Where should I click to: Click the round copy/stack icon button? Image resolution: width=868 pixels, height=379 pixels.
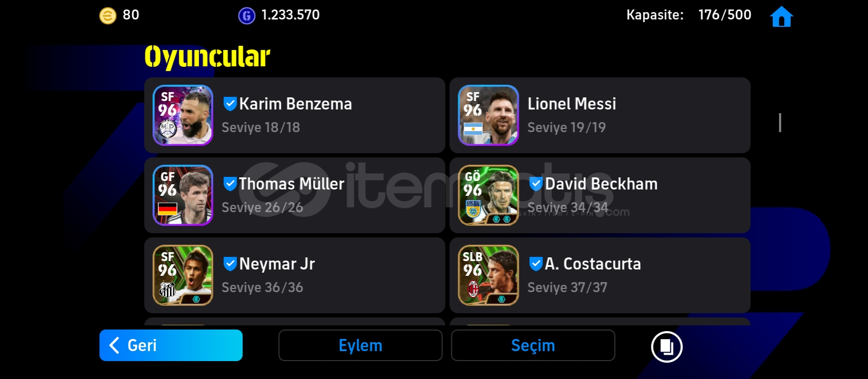click(x=667, y=346)
